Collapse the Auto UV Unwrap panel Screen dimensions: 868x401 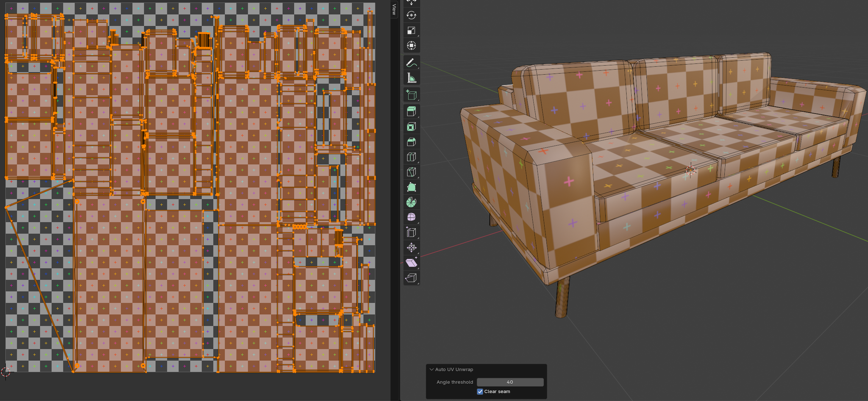click(x=431, y=369)
